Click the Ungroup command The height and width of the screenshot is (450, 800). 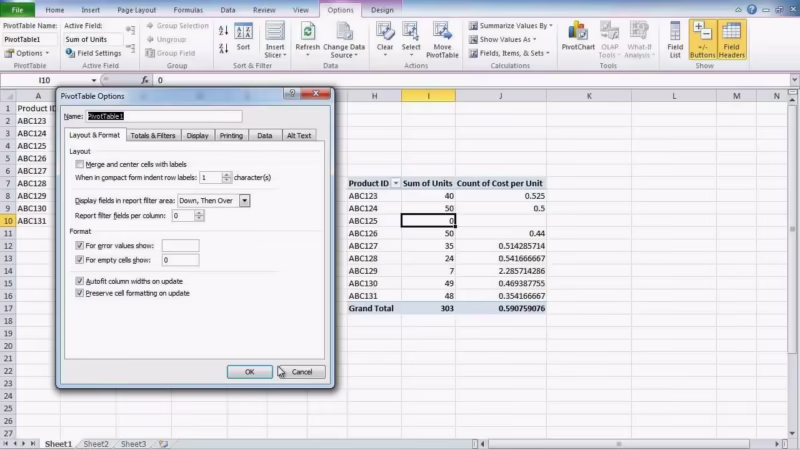[x=166, y=39]
